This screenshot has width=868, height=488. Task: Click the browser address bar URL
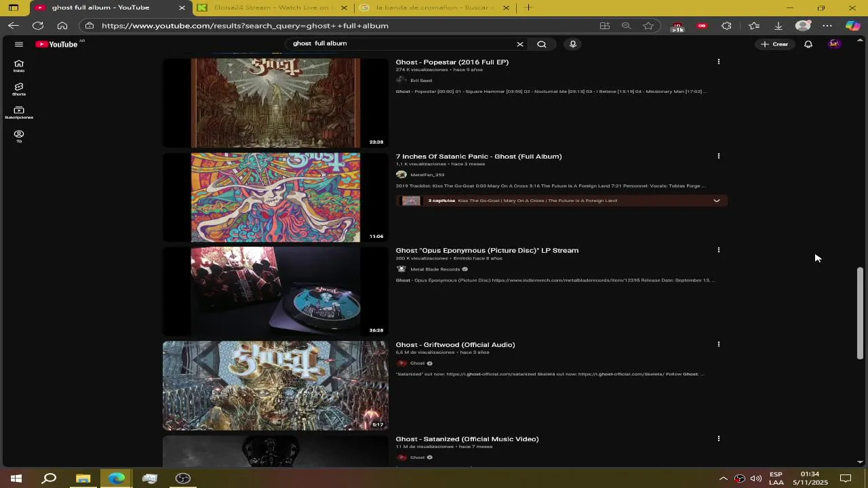pyautogui.click(x=245, y=26)
